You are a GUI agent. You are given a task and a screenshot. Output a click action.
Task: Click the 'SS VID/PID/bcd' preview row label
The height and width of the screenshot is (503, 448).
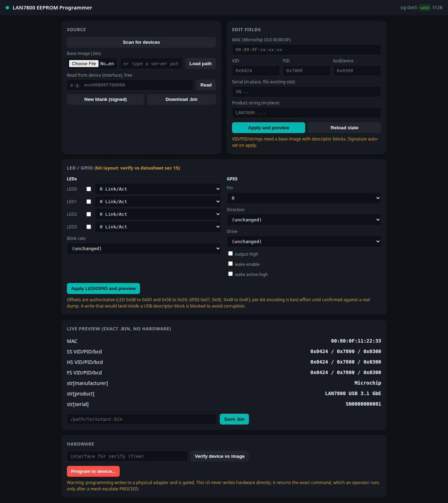pyautogui.click(x=84, y=352)
